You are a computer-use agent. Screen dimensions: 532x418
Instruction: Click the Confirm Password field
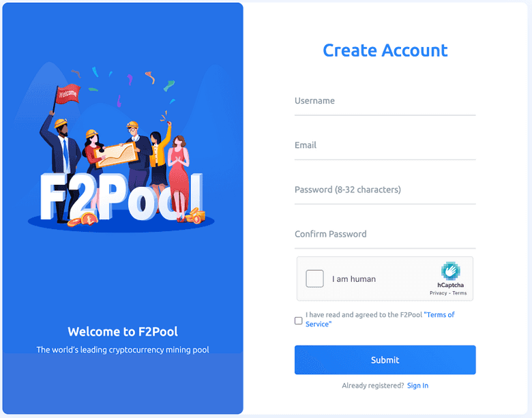coord(385,235)
